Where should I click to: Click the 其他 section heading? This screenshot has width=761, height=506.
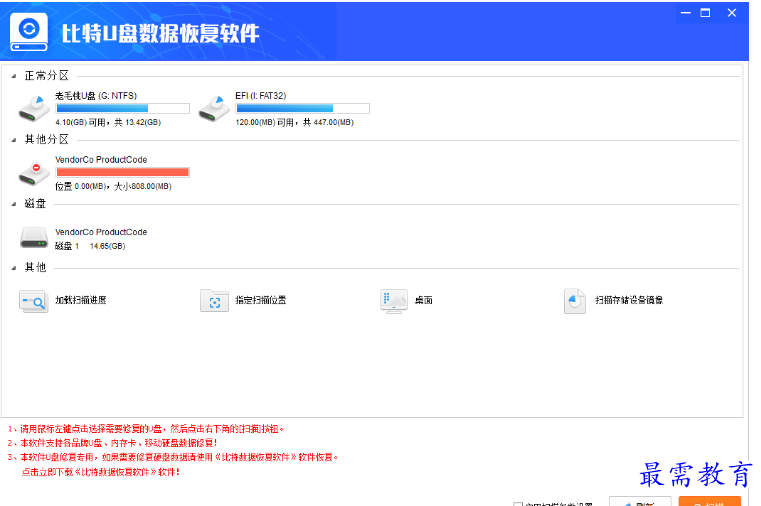point(35,267)
